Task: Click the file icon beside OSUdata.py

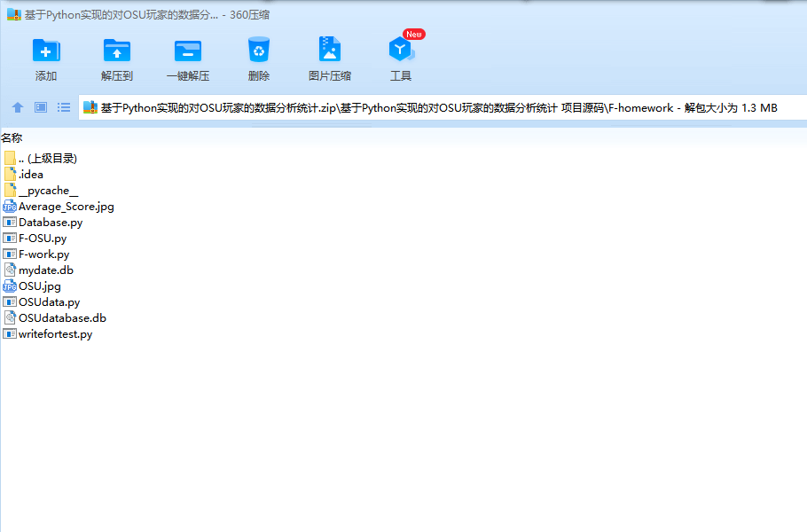Action: (x=10, y=302)
